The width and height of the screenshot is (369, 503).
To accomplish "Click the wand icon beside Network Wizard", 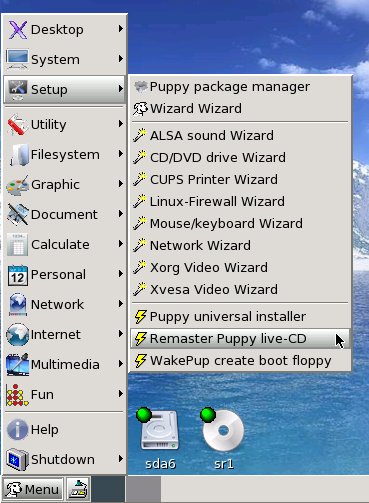I will coord(140,246).
